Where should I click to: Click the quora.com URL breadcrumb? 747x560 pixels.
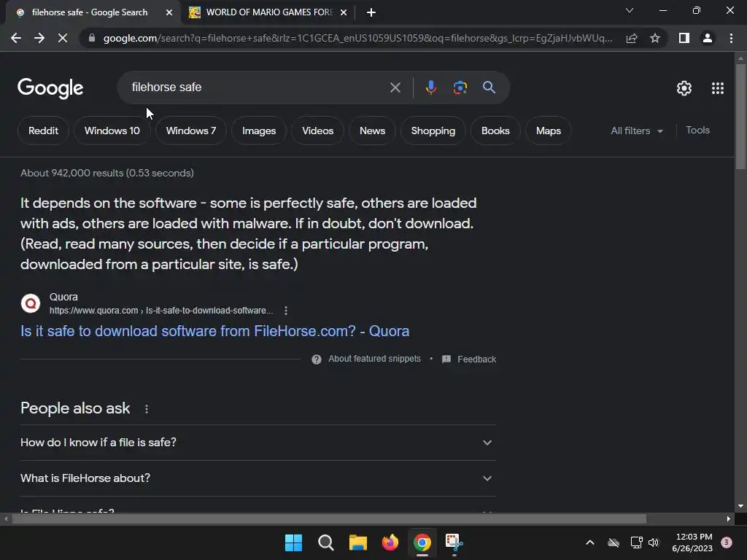tap(161, 311)
